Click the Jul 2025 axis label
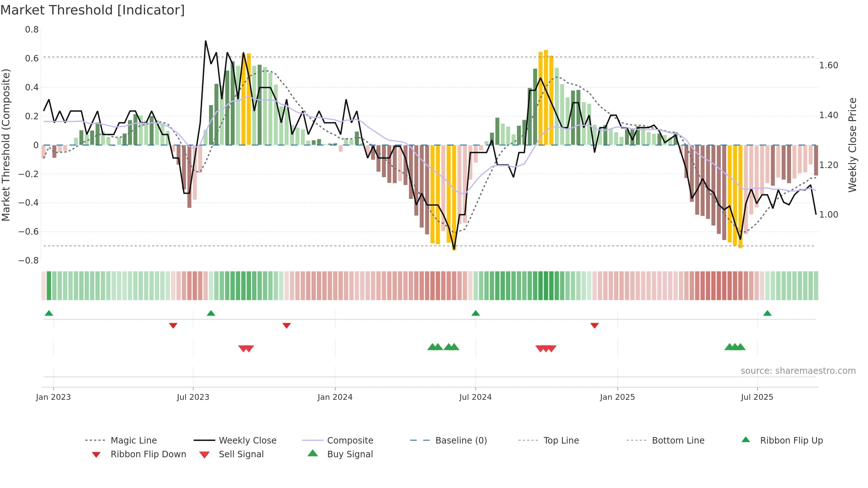Image resolution: width=868 pixels, height=488 pixels. click(x=757, y=397)
